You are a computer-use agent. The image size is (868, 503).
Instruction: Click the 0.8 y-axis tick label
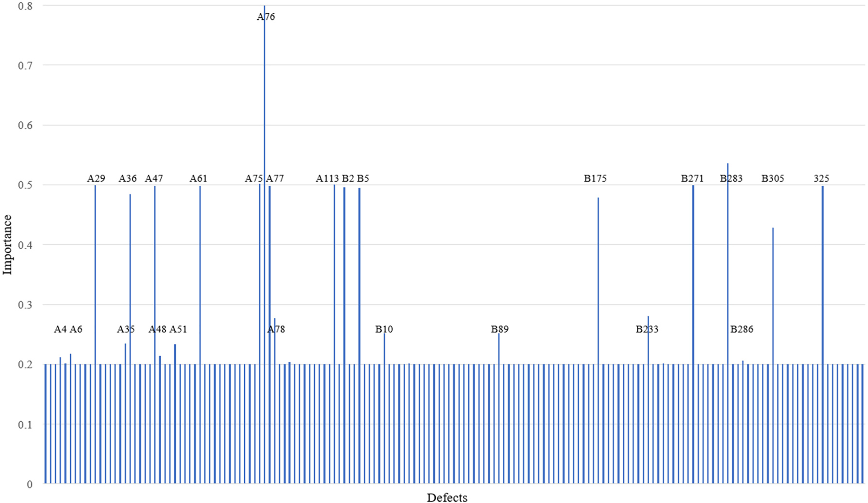25,6
